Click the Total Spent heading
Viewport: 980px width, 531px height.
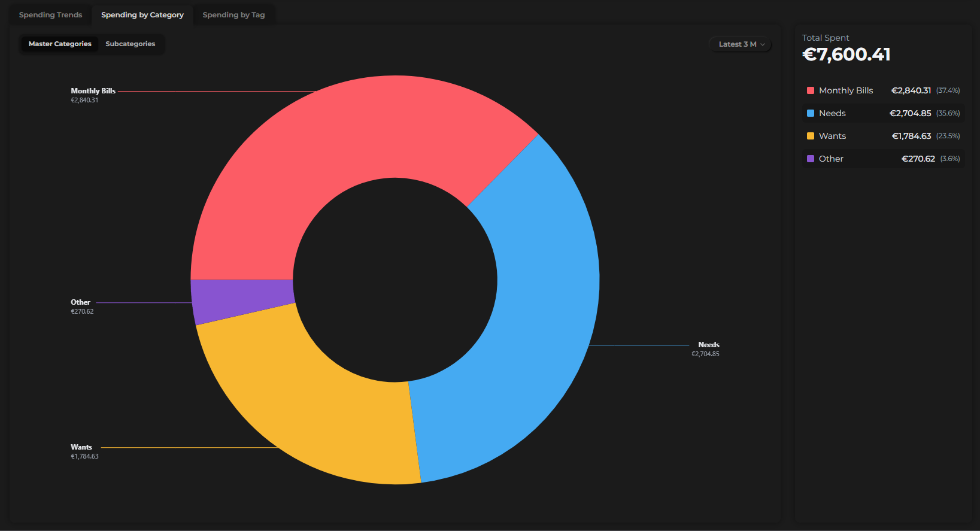click(x=826, y=38)
